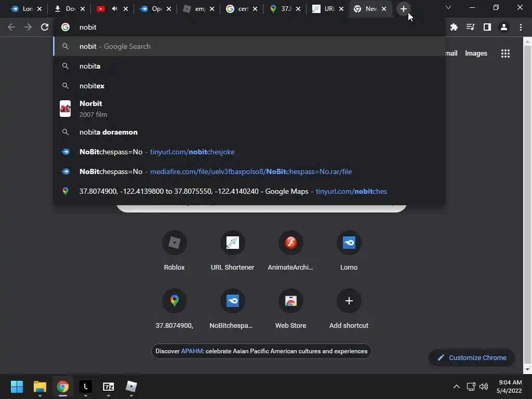Viewport: 532px width, 399px height.
Task: Click the Chrome taskbar icon
Action: [62, 387]
